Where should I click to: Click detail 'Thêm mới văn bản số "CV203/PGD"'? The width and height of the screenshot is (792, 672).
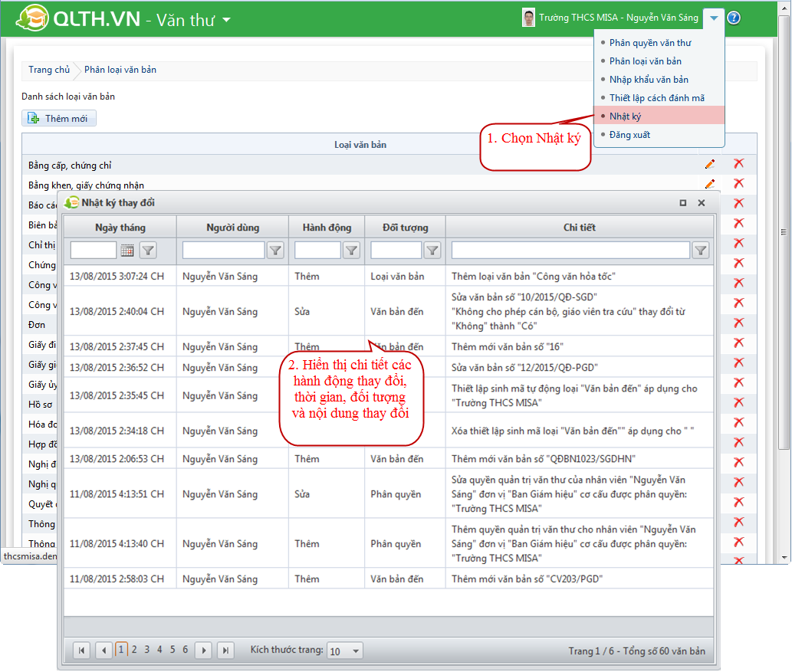(527, 579)
